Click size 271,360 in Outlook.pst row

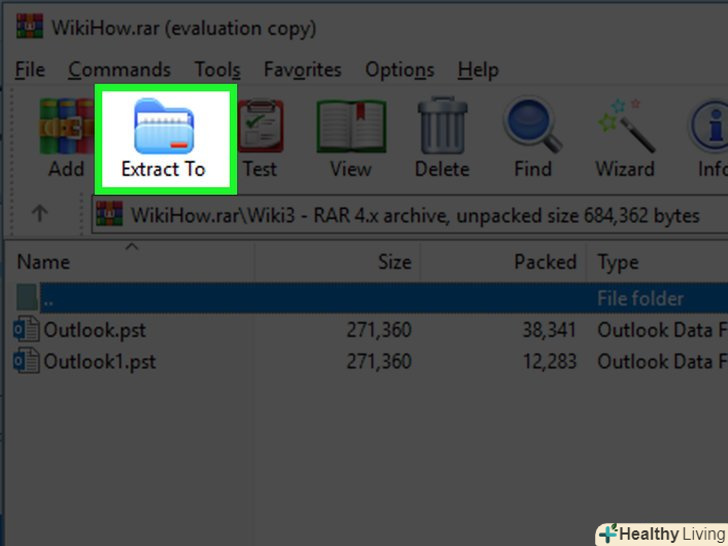click(x=379, y=330)
